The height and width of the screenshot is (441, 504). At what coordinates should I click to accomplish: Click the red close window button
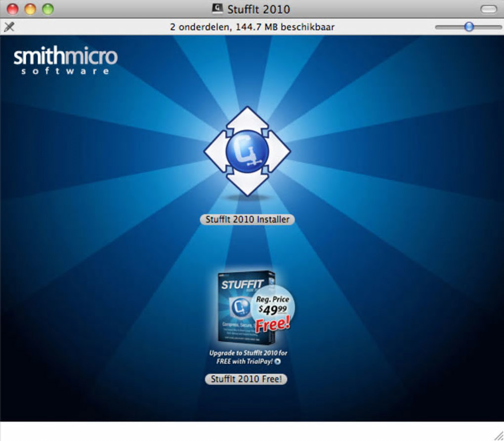[12, 9]
